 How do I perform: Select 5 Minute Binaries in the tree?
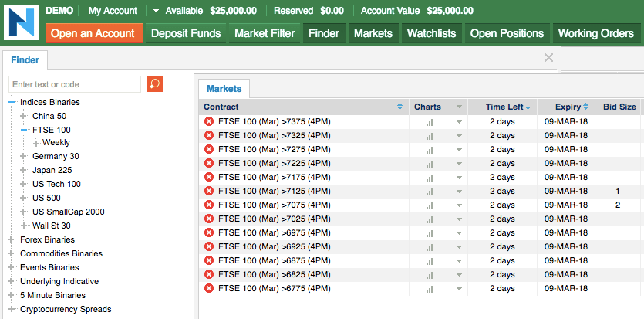(x=52, y=295)
